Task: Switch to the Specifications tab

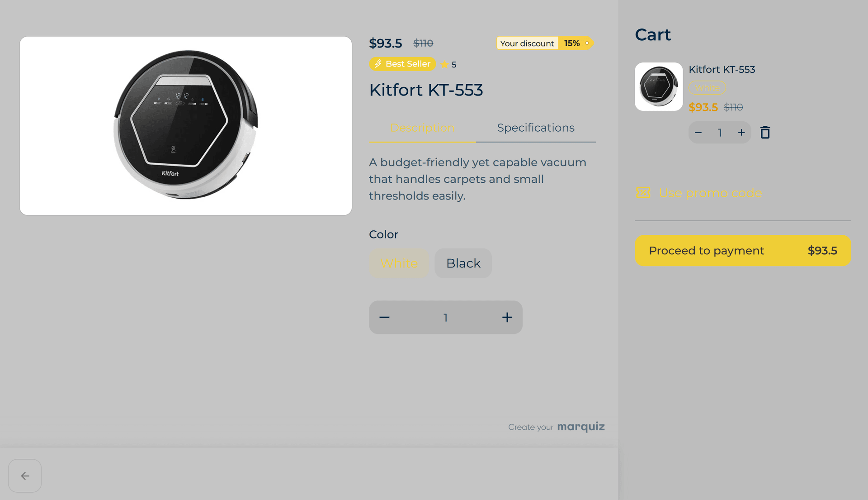Action: coord(536,128)
